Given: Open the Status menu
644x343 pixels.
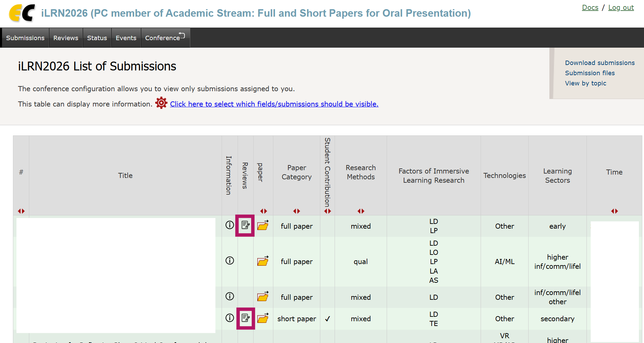Looking at the screenshot, I should point(97,38).
